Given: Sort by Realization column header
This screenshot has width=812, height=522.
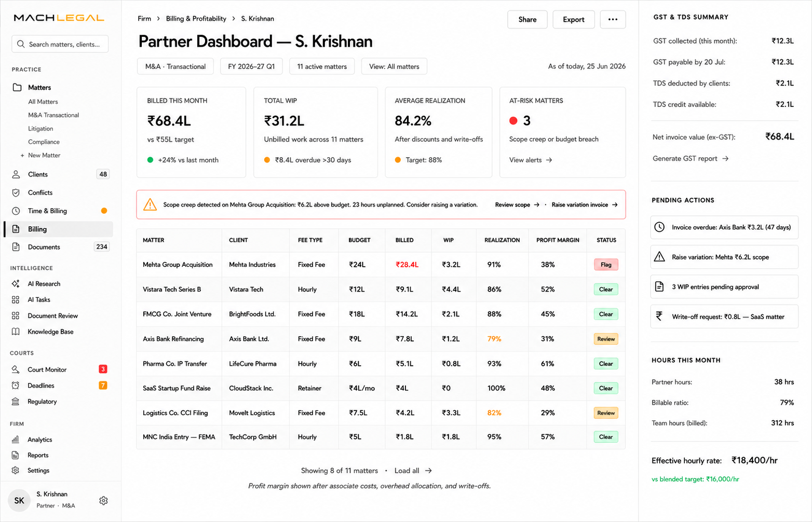Looking at the screenshot, I should [x=502, y=240].
